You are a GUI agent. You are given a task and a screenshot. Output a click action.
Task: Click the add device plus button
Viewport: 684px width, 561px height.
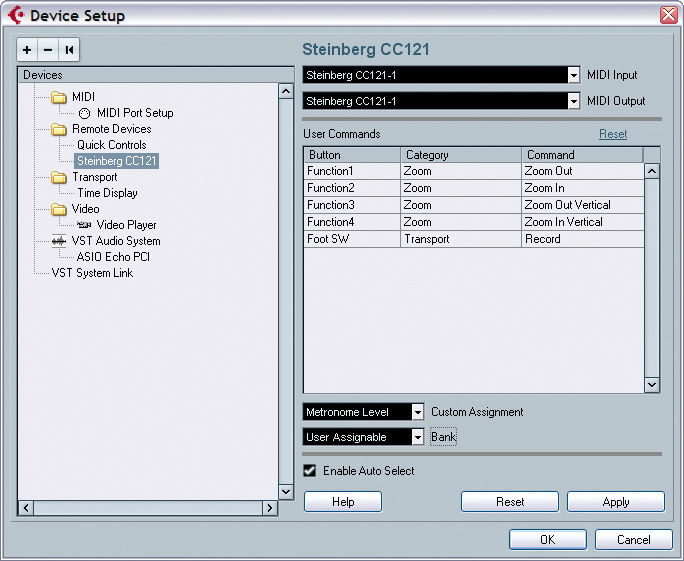(27, 50)
